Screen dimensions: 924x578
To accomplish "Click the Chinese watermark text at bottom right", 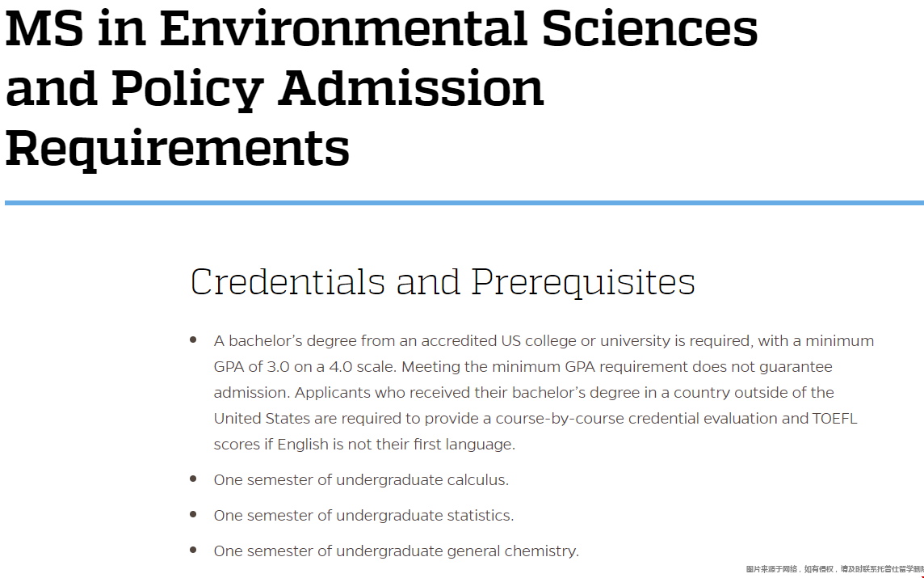I will 834,569.
